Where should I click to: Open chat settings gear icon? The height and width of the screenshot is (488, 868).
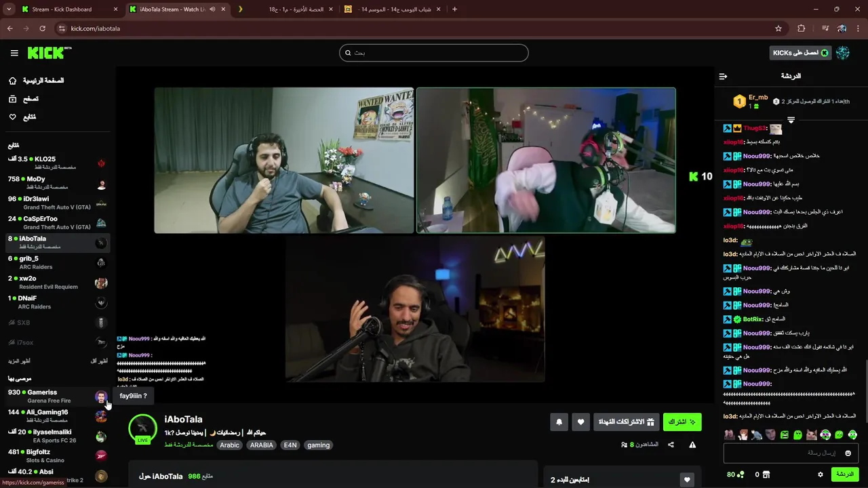820,474
